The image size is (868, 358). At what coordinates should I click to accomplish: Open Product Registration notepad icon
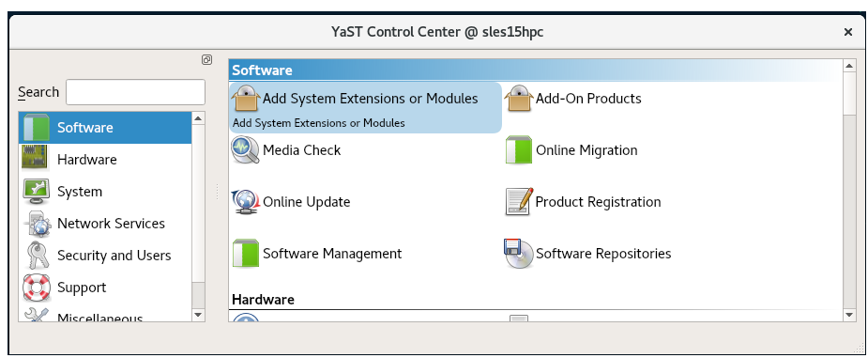[519, 202]
